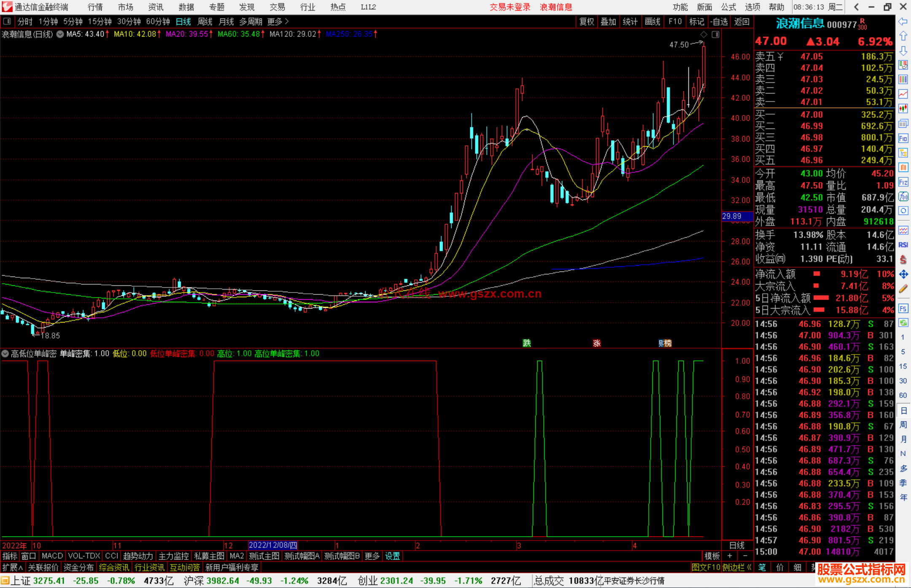This screenshot has height=588, width=911.
Task: Toggle the circle icon beside 高低位单峰密
Action: click(x=5, y=354)
